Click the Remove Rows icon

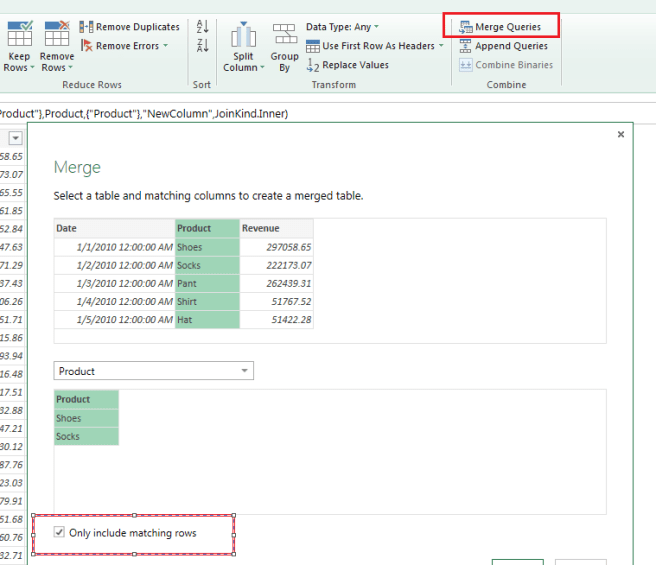pyautogui.click(x=57, y=34)
